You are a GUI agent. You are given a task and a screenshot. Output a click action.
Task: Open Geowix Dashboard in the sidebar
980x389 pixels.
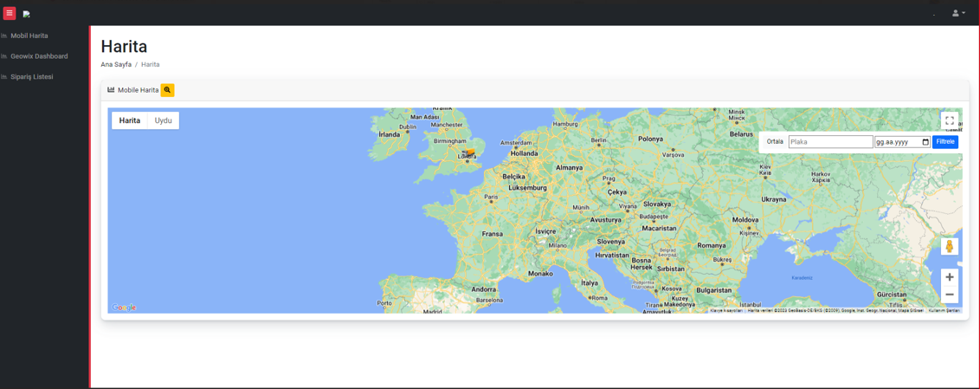coord(39,56)
